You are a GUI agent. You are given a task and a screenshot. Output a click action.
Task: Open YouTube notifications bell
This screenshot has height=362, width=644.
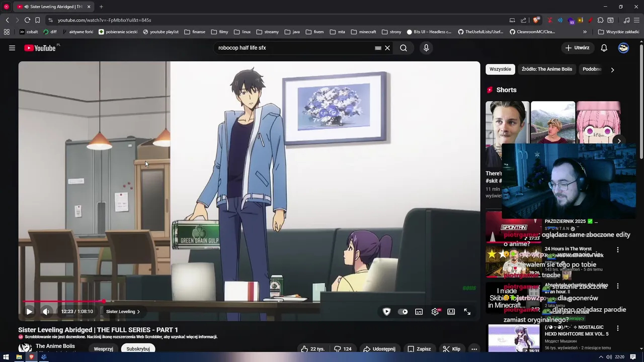tap(604, 48)
